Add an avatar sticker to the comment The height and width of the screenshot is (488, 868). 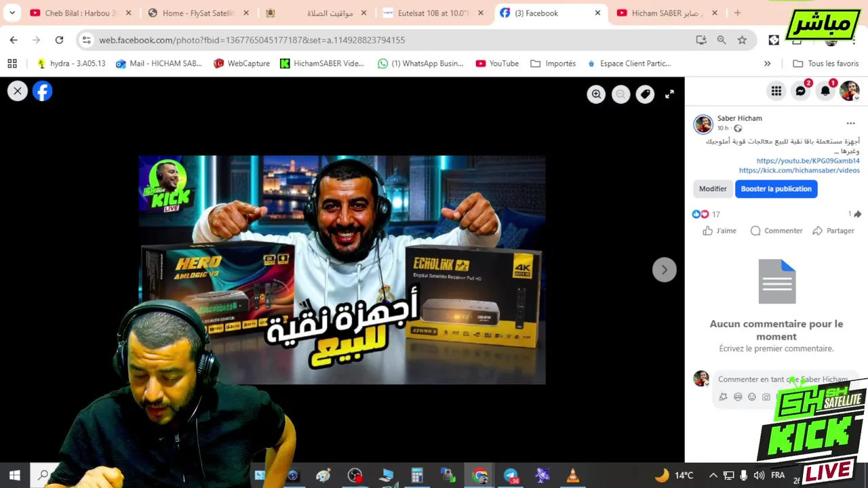coord(723,397)
